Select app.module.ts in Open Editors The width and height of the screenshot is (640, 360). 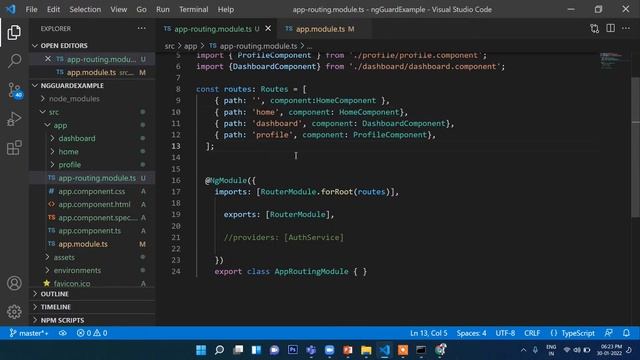pyautogui.click(x=91, y=72)
